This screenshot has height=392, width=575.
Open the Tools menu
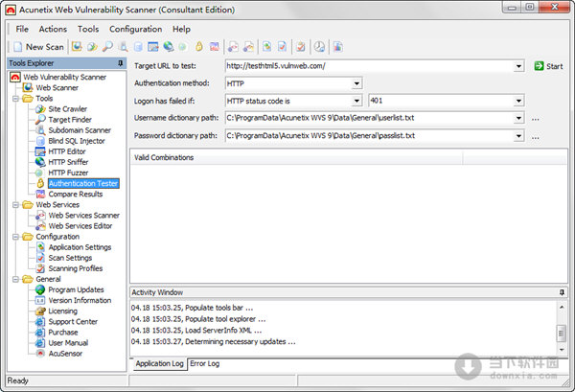88,29
